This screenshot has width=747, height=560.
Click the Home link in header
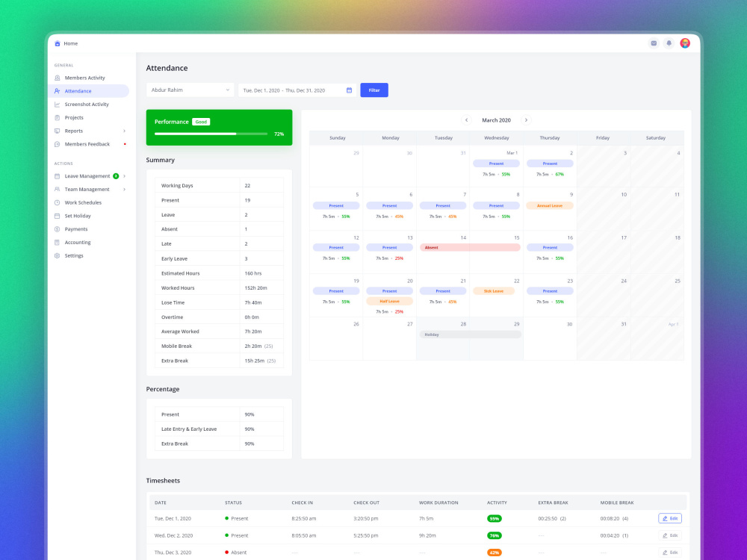click(x=70, y=43)
